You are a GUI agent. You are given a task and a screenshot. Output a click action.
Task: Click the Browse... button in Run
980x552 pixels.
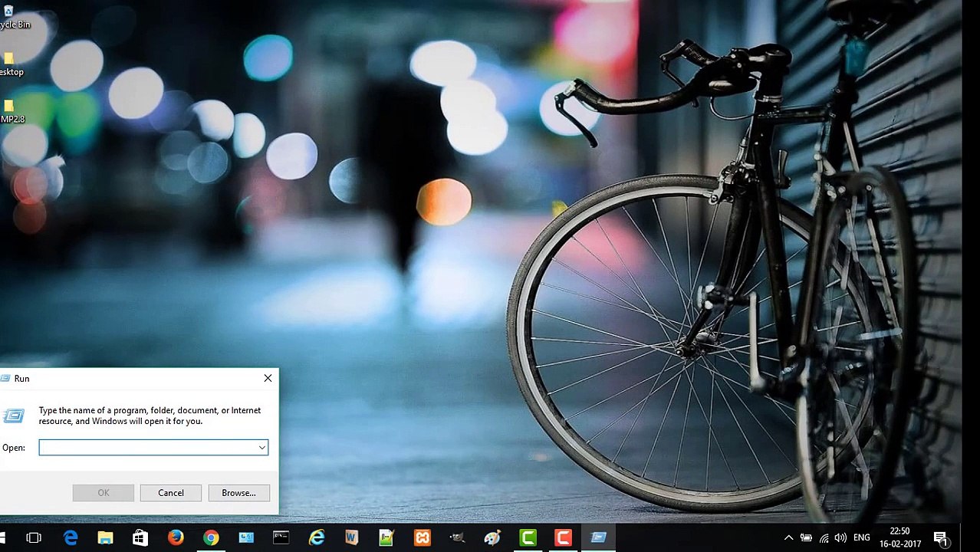pos(238,493)
